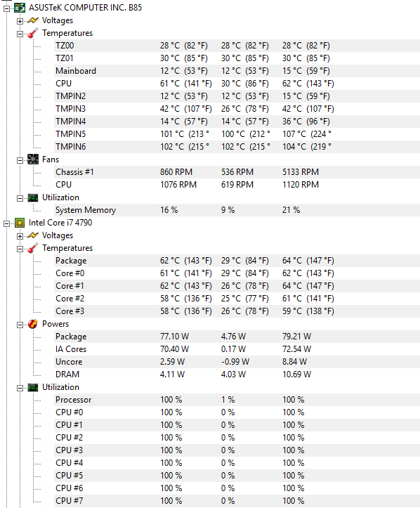Click the motherboard Voltages lightning icon
This screenshot has width=420, height=508.
tap(33, 21)
